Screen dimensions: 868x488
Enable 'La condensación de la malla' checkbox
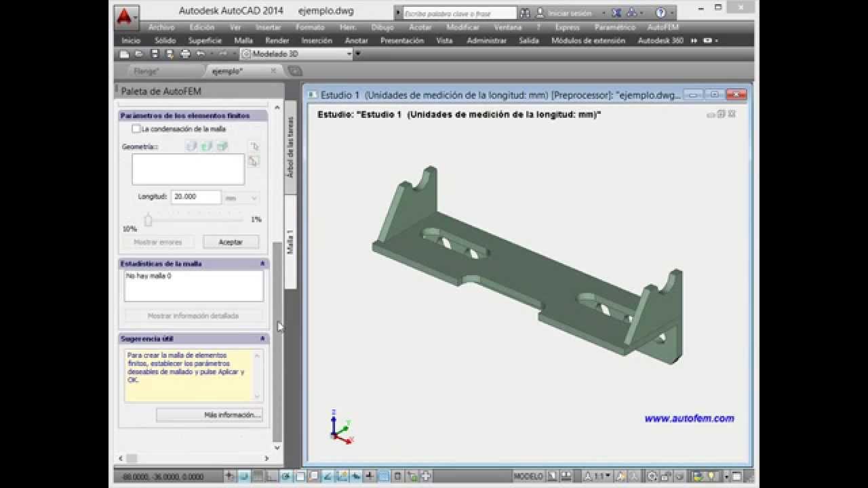pos(136,129)
